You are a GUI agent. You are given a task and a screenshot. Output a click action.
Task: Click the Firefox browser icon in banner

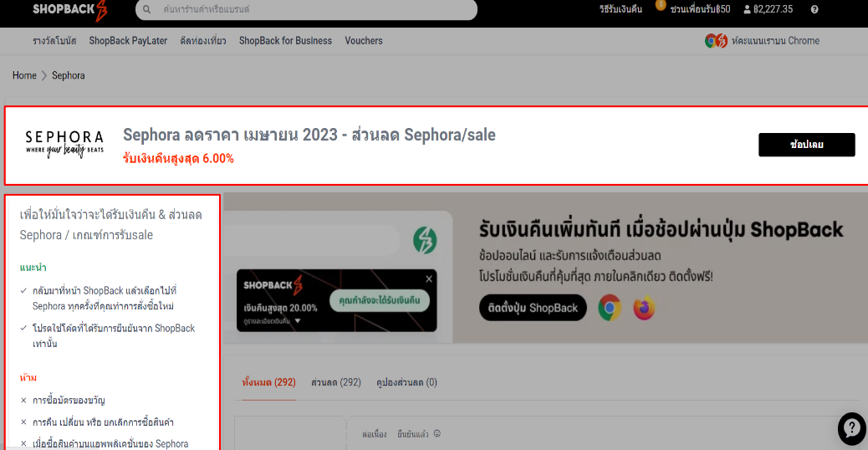pos(644,308)
